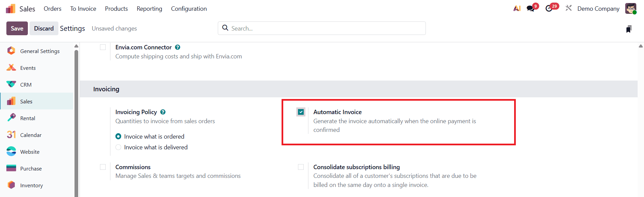This screenshot has width=644, height=197.
Task: Save the settings changes
Action: [17, 29]
